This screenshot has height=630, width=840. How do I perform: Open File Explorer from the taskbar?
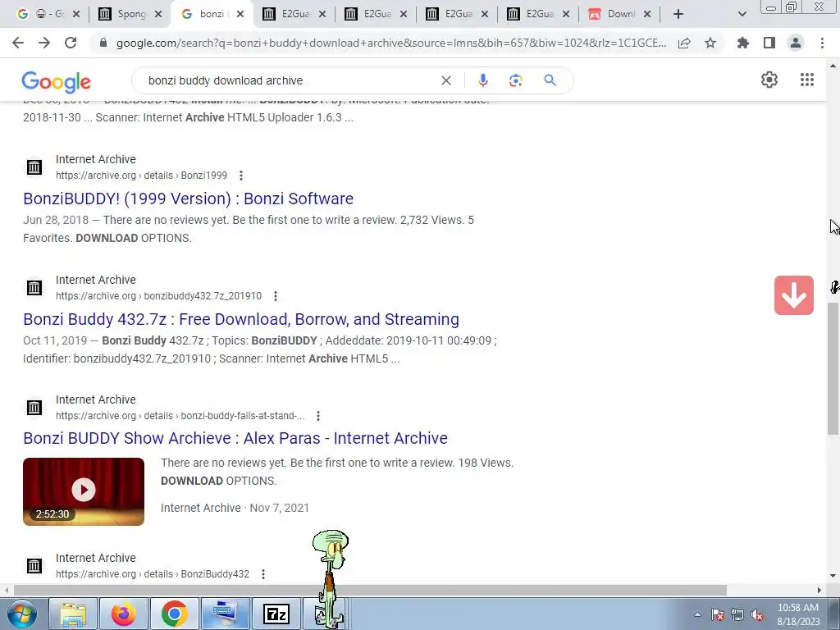73,614
